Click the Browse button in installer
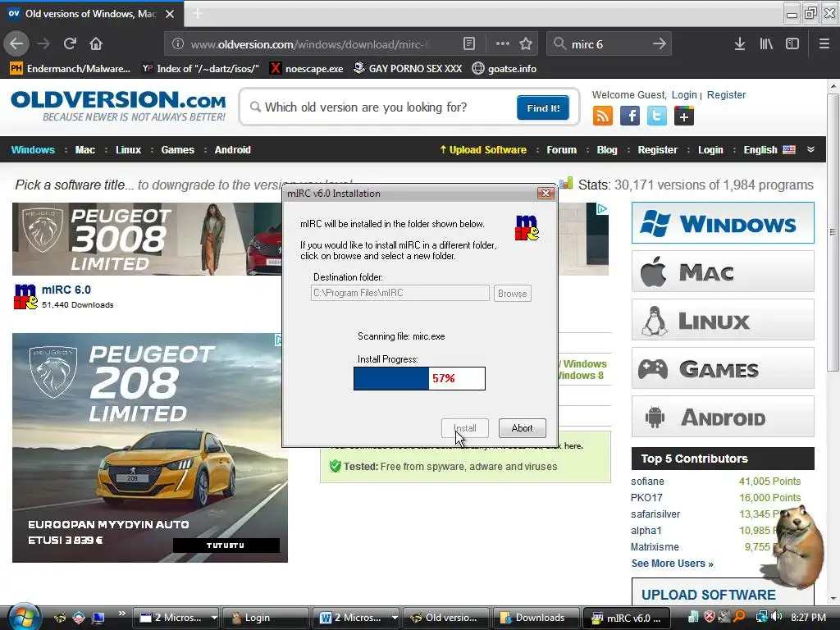840x630 pixels. pyautogui.click(x=512, y=294)
